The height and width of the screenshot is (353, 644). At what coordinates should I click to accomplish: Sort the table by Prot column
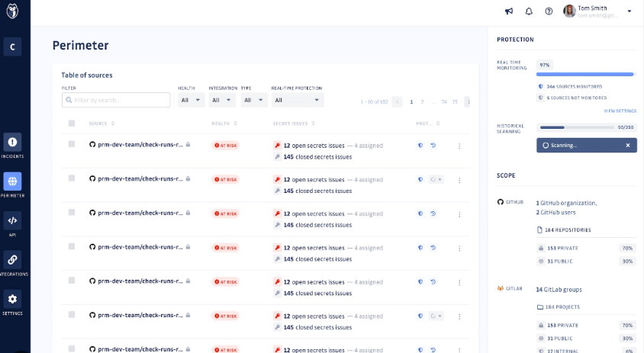pyautogui.click(x=427, y=124)
